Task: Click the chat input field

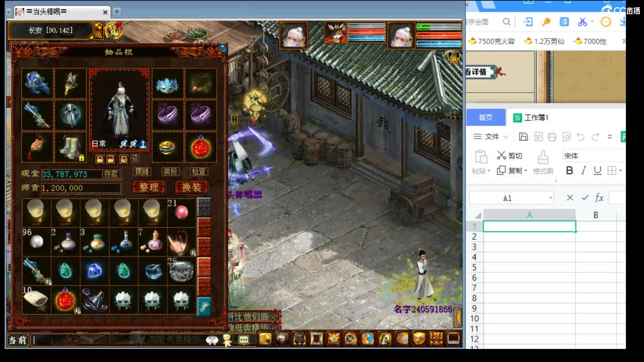Action: click(x=118, y=340)
